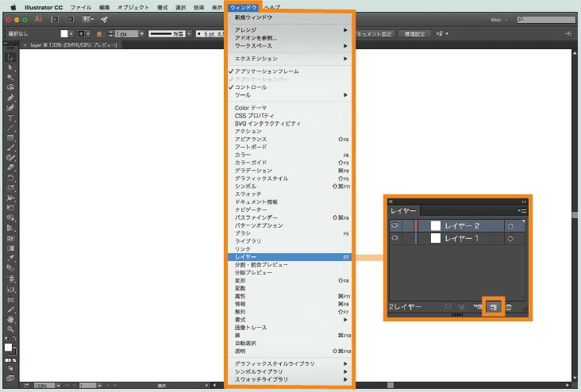581x392 pixels.
Task: Expand the ツール submenu
Action: [290, 95]
